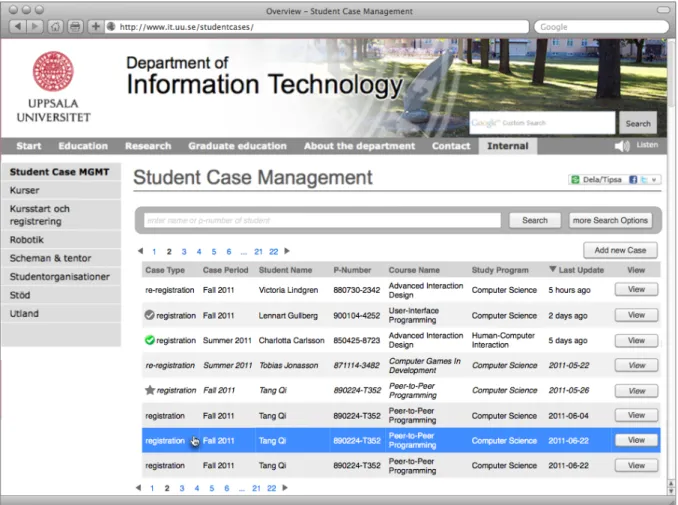Screen dimensions: 678x505
Task: Click the print icon in browser toolbar
Action: pyautogui.click(x=75, y=26)
